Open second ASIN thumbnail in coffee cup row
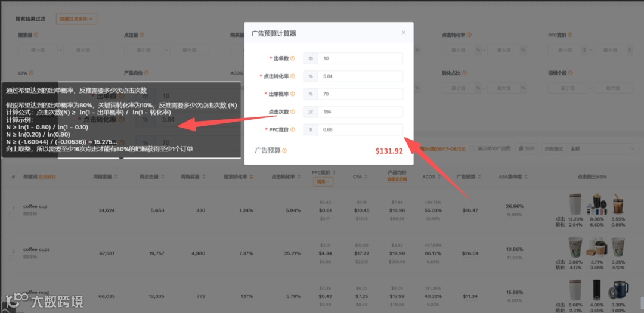Image resolution: width=644 pixels, height=313 pixels. pyautogui.click(x=596, y=204)
